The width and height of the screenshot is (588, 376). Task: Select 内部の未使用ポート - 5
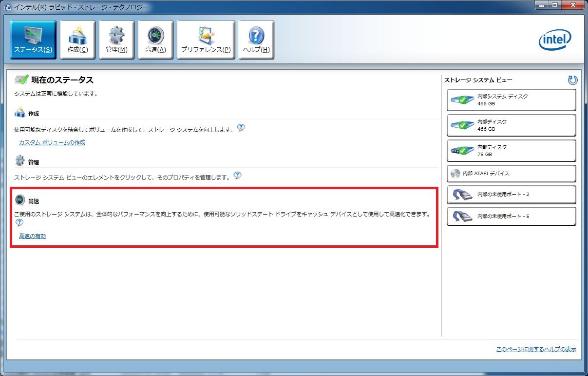(x=511, y=216)
